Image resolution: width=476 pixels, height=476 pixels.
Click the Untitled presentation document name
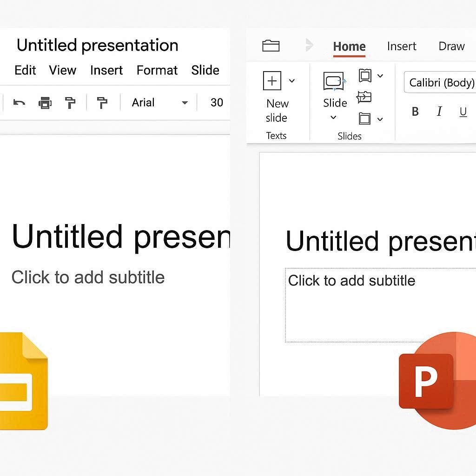click(x=98, y=46)
